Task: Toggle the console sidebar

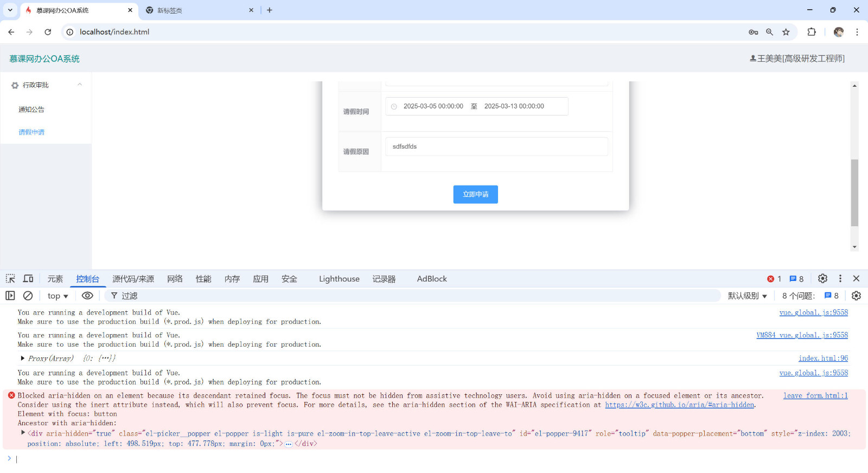Action: 10,296
